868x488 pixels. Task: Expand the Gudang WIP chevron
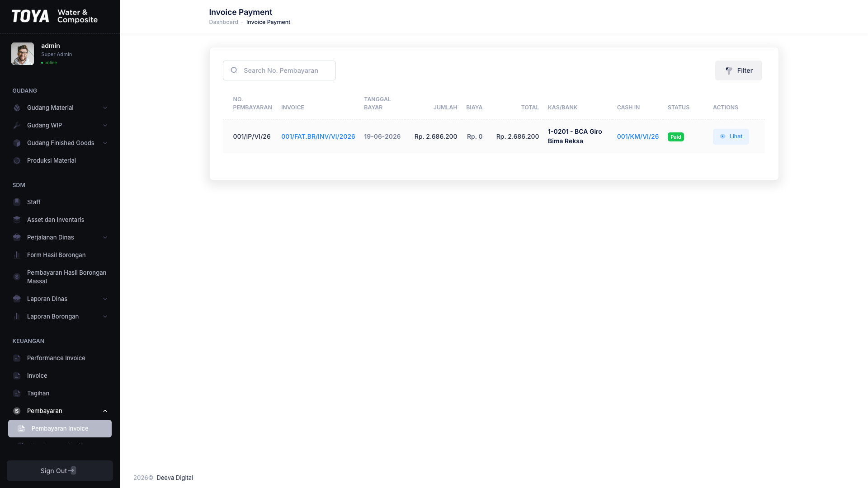(105, 125)
